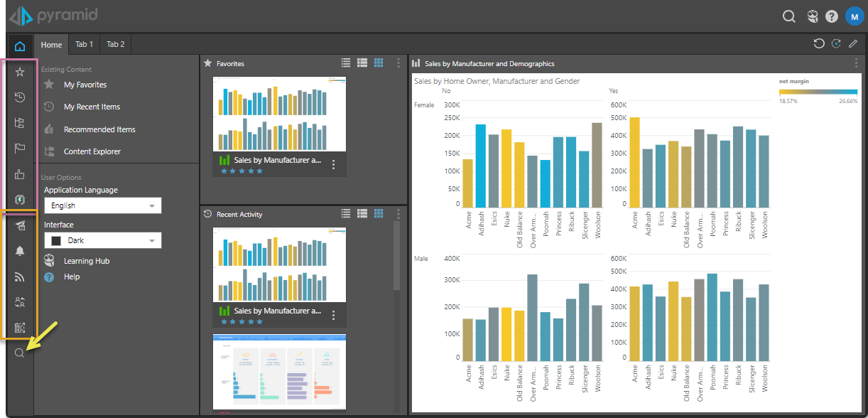
Task: Click the Help link in User Options
Action: (x=72, y=277)
